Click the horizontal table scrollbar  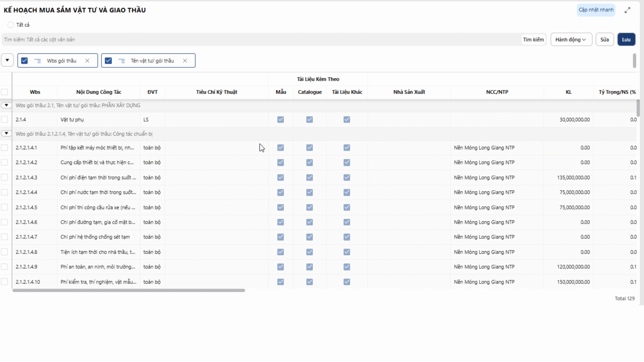(129, 290)
